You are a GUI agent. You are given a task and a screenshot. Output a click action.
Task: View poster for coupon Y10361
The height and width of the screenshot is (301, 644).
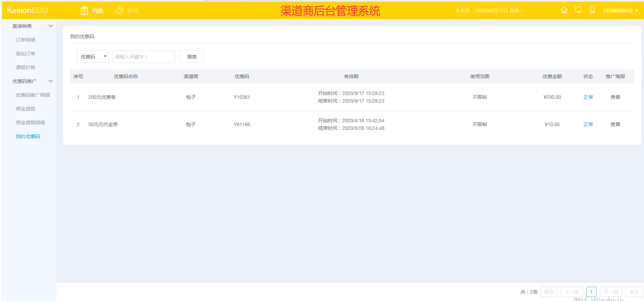pyautogui.click(x=615, y=97)
